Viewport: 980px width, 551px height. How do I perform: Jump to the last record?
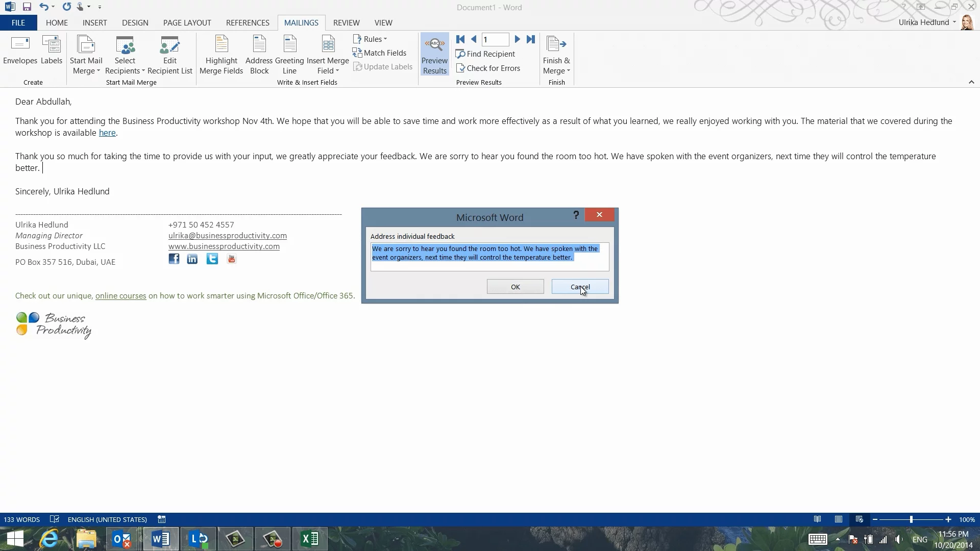coord(531,39)
